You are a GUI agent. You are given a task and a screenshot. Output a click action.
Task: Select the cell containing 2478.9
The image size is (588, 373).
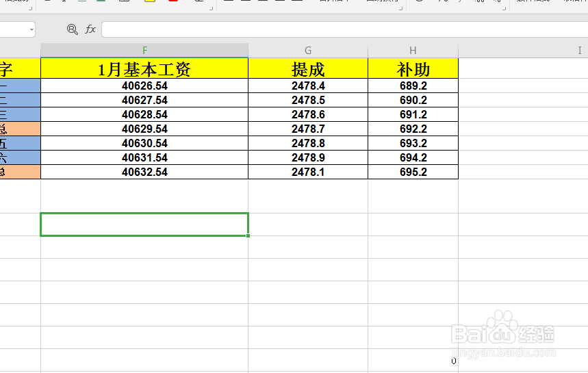tap(308, 157)
